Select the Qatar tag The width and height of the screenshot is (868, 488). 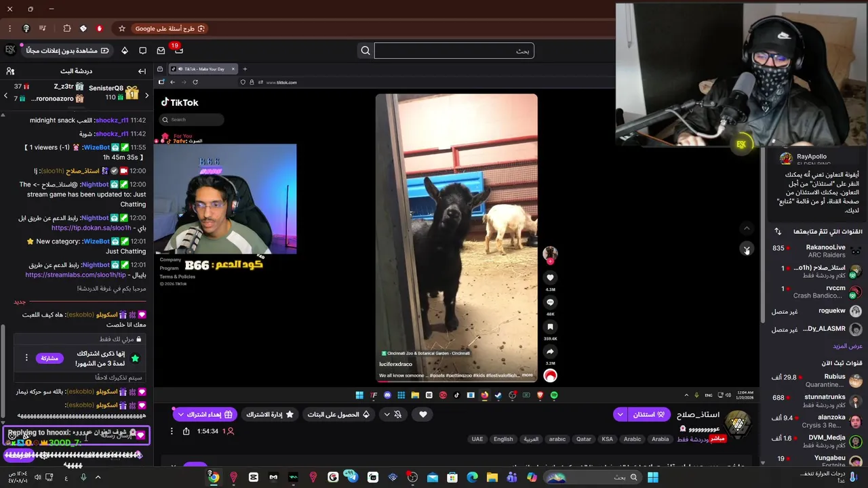point(584,439)
